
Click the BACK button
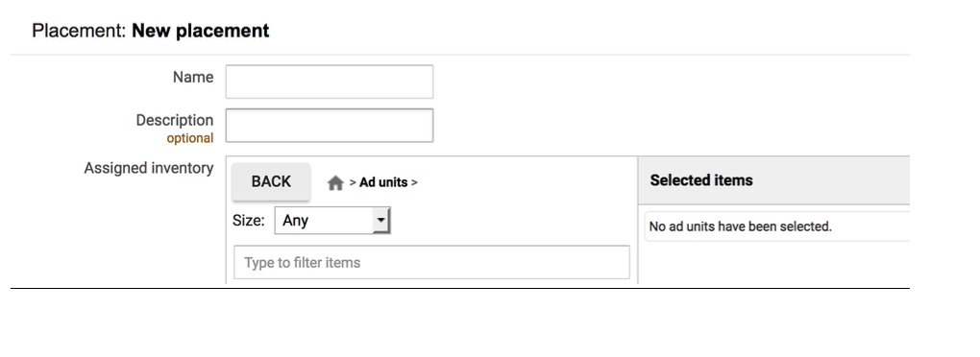pyautogui.click(x=271, y=181)
